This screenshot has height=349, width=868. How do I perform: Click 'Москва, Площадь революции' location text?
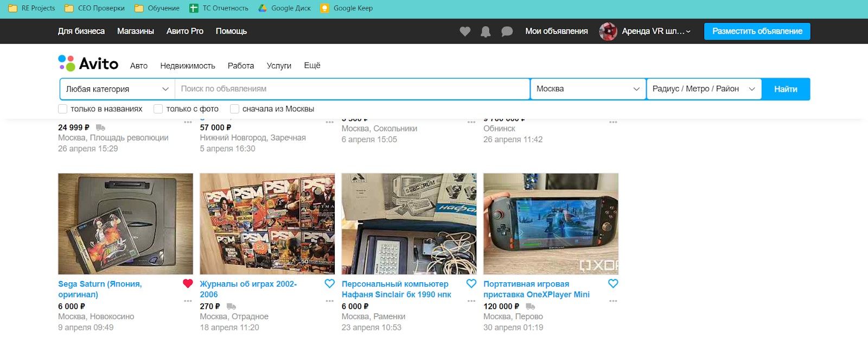pos(113,138)
